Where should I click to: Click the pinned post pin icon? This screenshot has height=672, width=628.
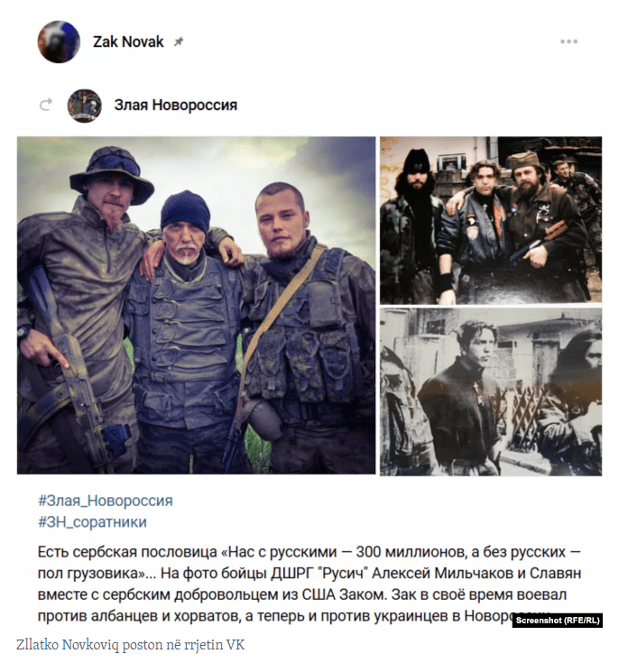pos(179,41)
